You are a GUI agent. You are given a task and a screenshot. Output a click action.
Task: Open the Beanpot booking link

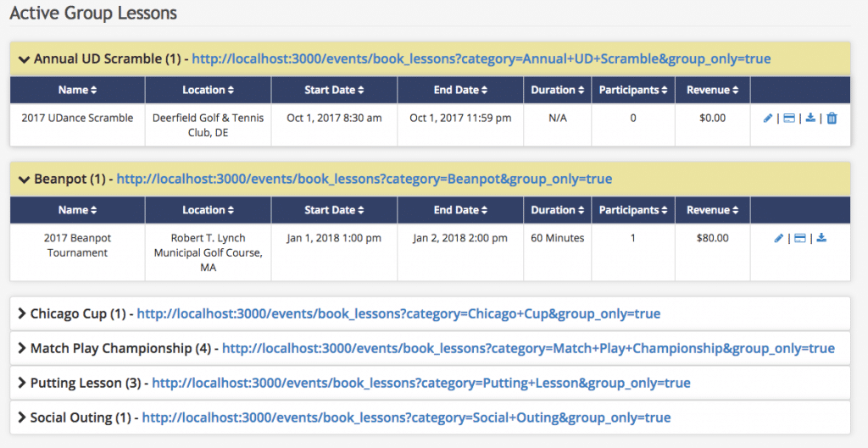364,179
